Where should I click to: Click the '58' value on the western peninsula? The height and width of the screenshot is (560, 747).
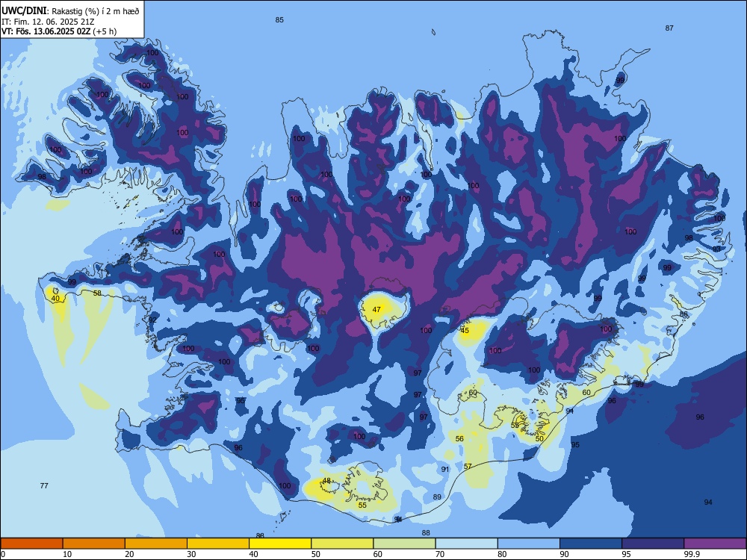click(x=97, y=293)
